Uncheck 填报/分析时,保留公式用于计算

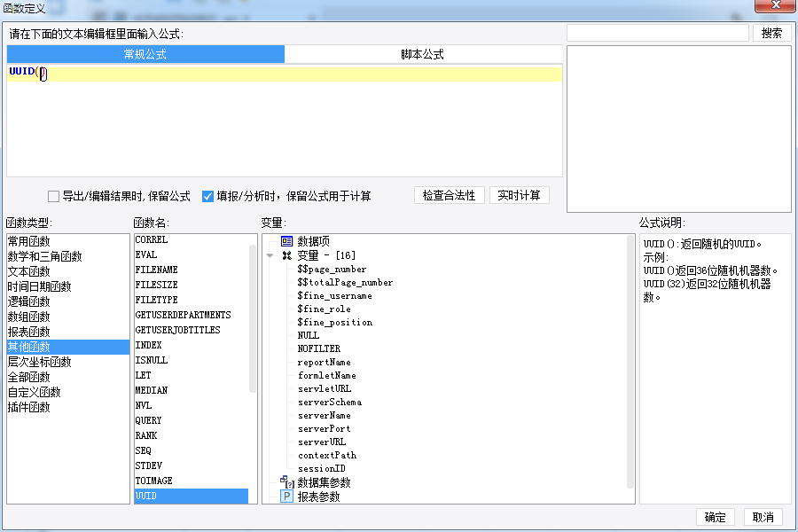click(x=207, y=196)
